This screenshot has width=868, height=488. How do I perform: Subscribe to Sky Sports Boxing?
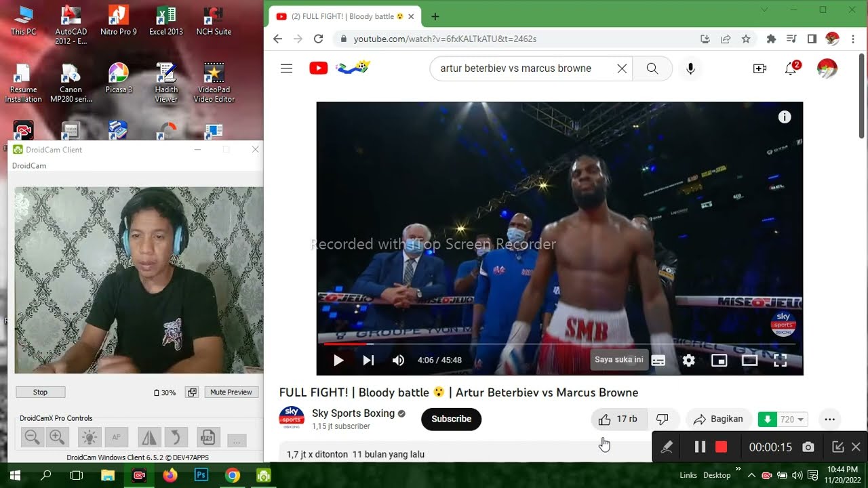(451, 419)
